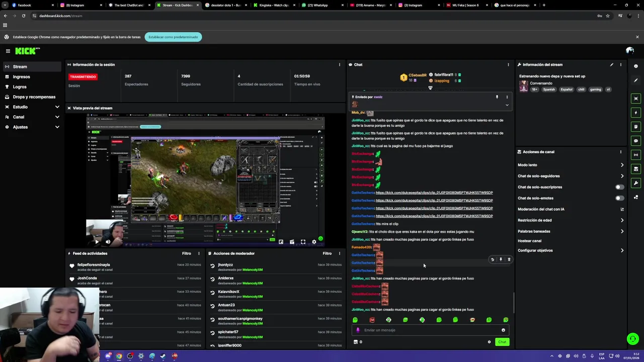Click Establecer como predeterminado button
This screenshot has height=362, width=644.
[x=173, y=37]
